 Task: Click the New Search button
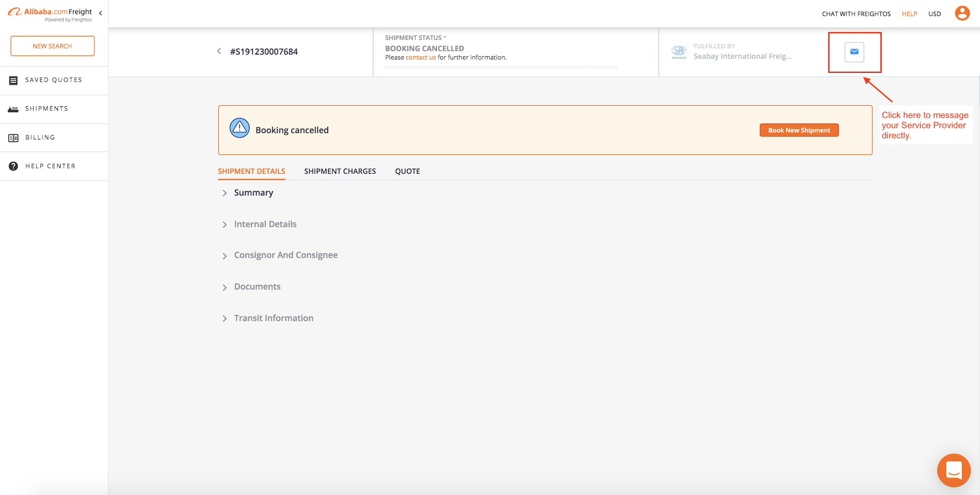53,46
